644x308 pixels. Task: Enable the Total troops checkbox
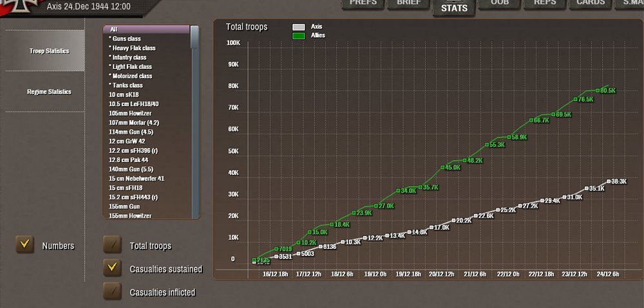(x=112, y=245)
